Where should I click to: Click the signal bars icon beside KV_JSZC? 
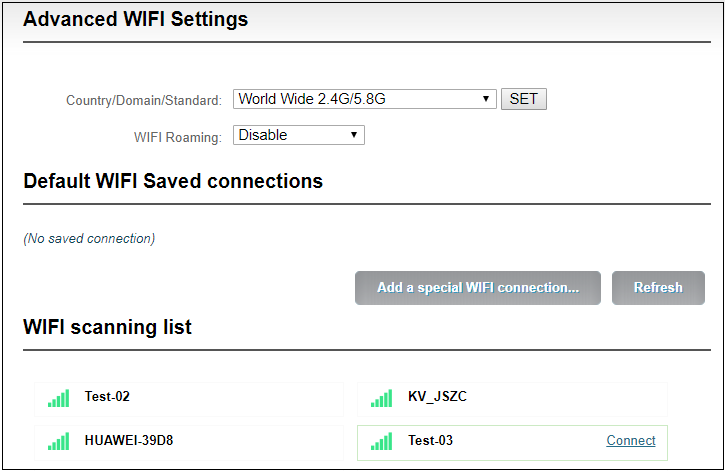click(381, 398)
